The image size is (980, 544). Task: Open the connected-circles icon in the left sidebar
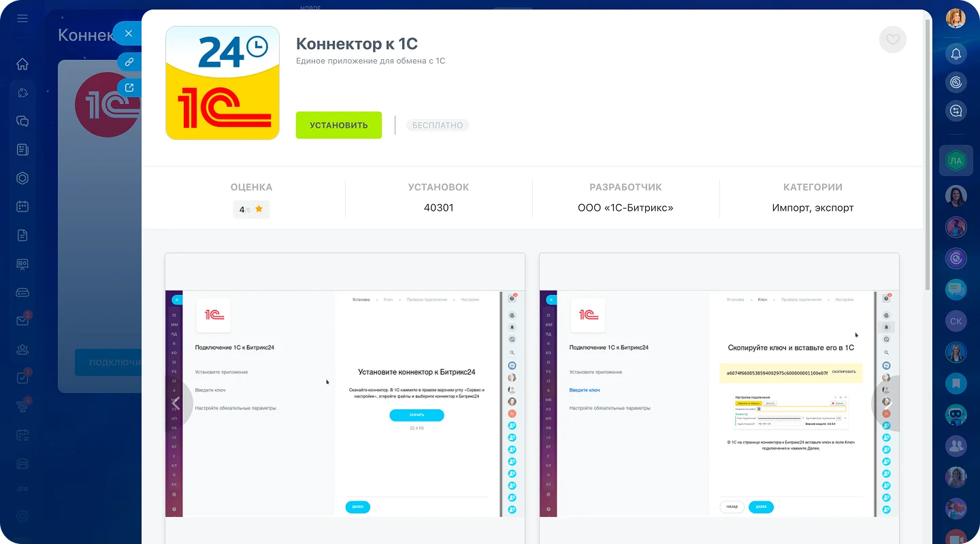pos(22,92)
